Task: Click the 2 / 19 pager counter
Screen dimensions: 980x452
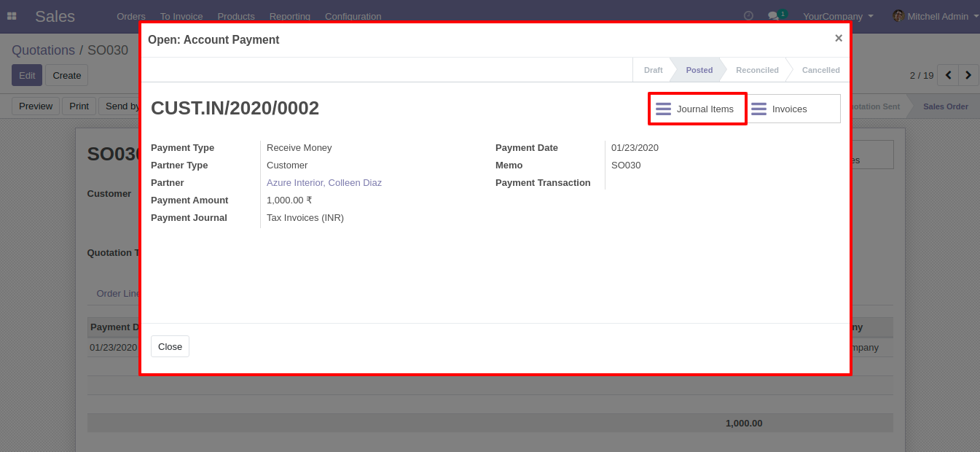Action: tap(922, 75)
